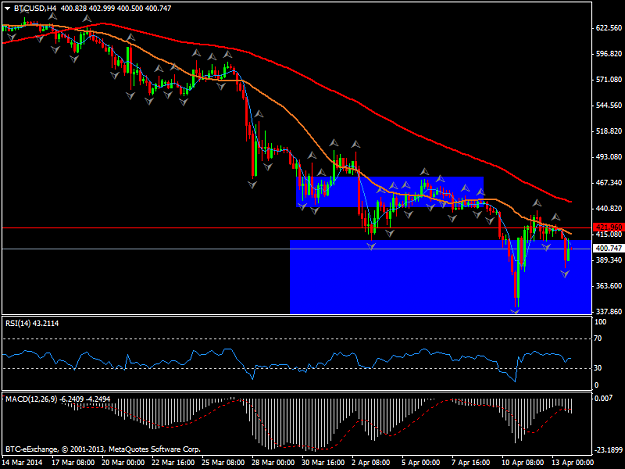Click the 17 Mar 08:00 time label
The width and height of the screenshot is (625, 469).
pos(73,462)
